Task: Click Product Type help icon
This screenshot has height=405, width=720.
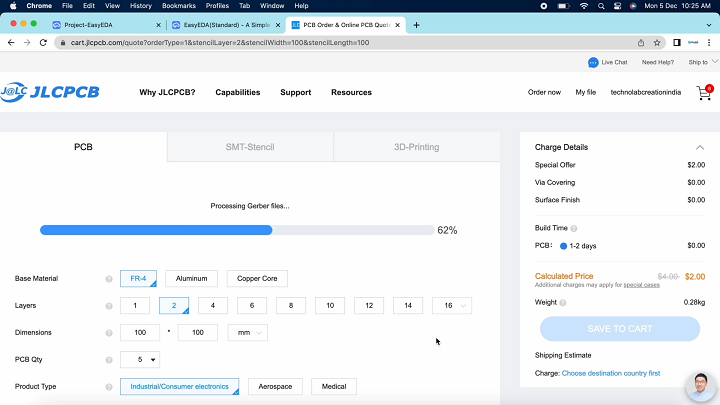Action: 109,387
